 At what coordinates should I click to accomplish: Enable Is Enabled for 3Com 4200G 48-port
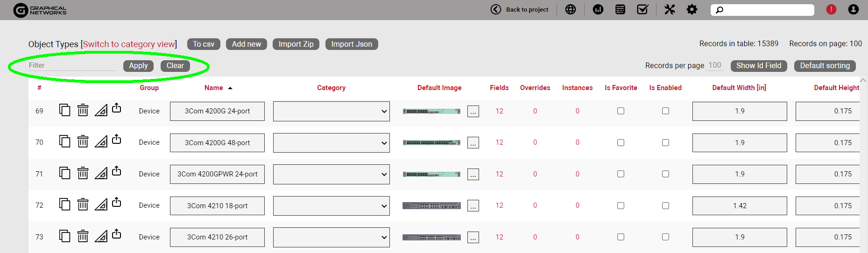665,143
